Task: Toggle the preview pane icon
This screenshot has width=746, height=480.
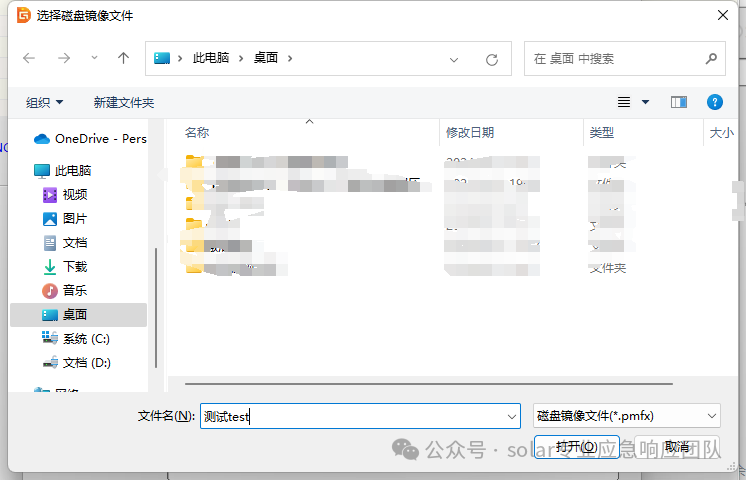Action: (679, 102)
